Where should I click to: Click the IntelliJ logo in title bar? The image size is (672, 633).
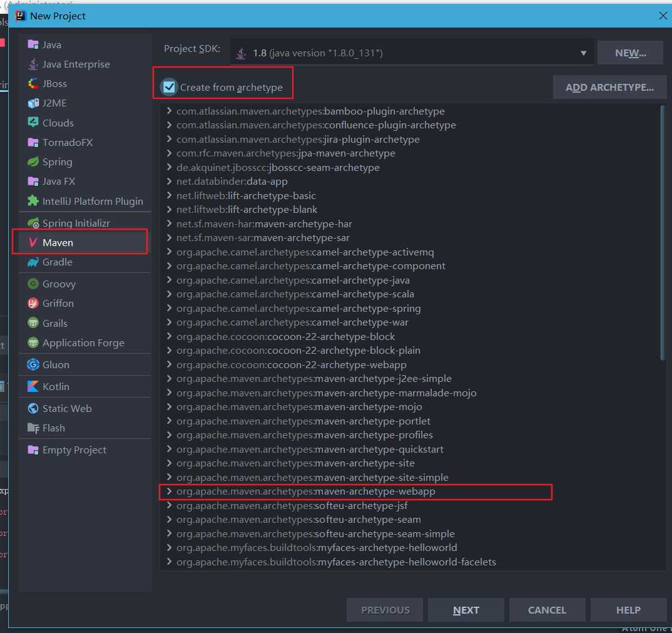point(20,16)
